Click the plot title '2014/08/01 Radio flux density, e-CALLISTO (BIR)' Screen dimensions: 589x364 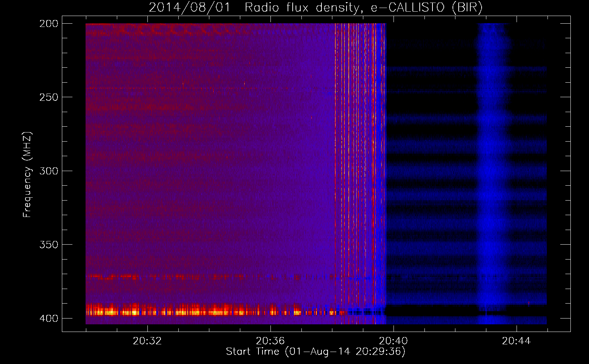tap(316, 7)
